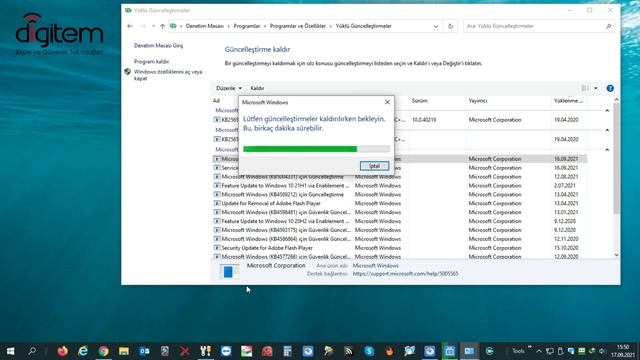
Task: Collapse the third Microsoft Windows group arrow
Action: point(607,149)
